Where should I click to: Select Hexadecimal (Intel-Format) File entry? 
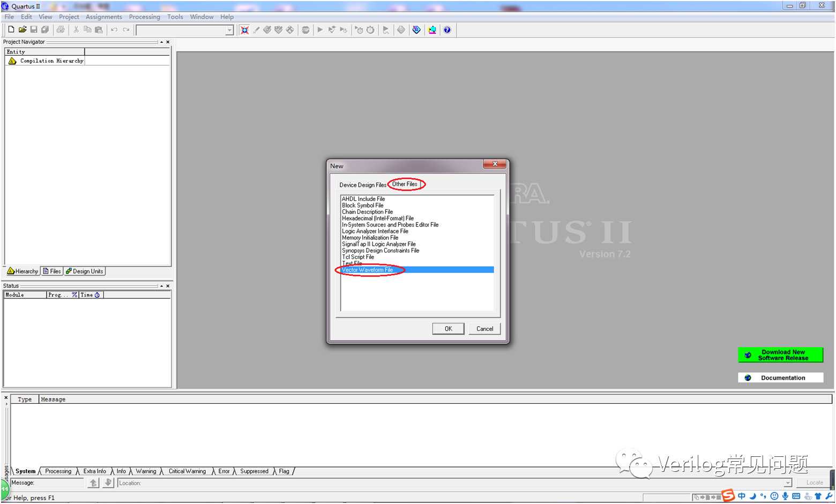click(x=378, y=218)
